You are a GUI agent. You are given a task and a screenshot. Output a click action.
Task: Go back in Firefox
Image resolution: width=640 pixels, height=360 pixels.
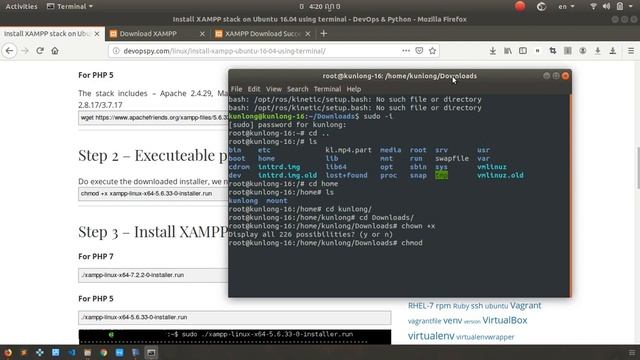point(9,51)
